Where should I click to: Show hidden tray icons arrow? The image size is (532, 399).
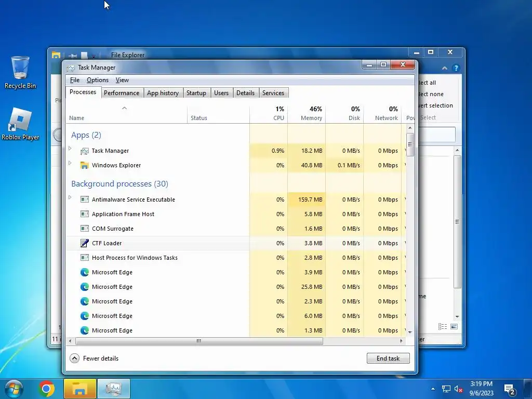point(433,389)
